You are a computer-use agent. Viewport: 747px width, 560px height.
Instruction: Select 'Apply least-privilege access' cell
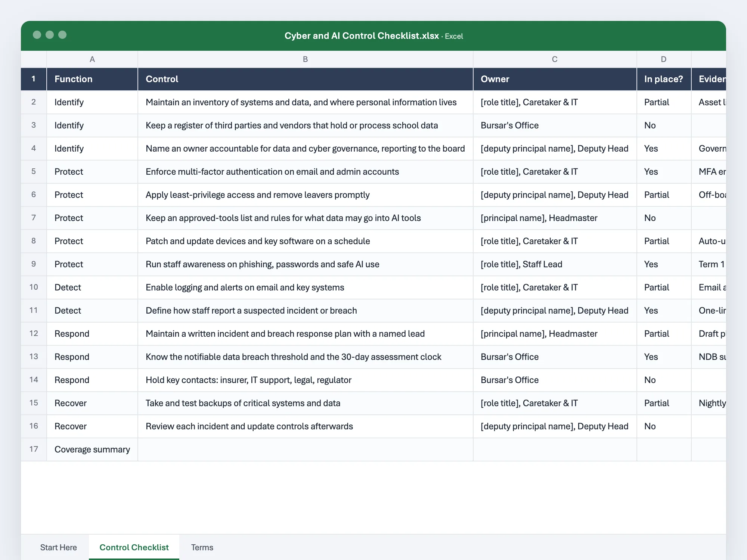click(x=305, y=195)
